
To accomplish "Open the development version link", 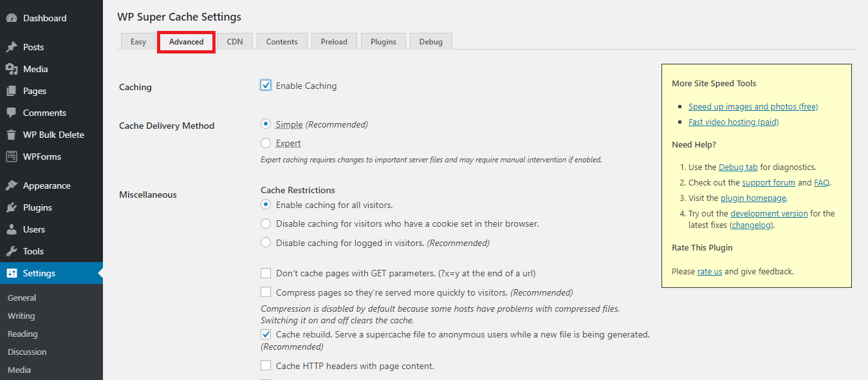I will click(x=769, y=213).
